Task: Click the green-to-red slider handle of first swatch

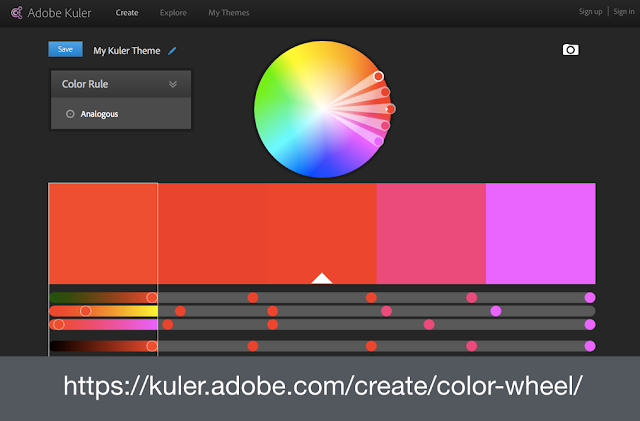Action: (152, 298)
